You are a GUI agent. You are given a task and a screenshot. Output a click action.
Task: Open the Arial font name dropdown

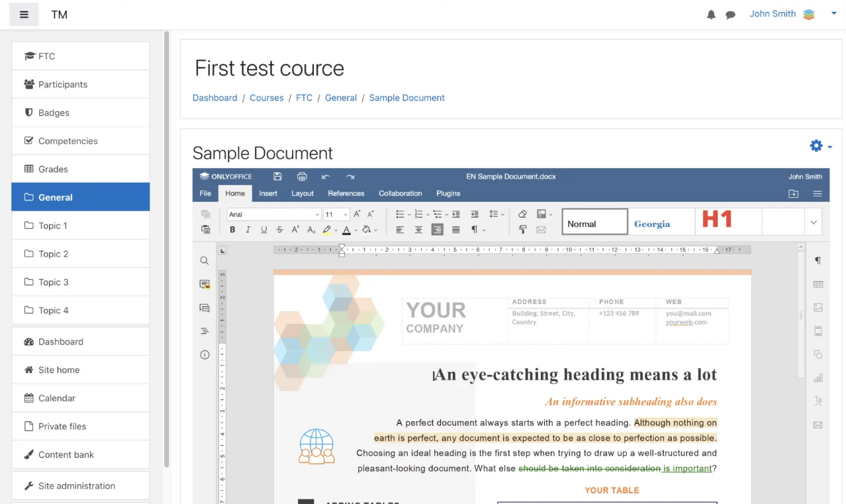pyautogui.click(x=317, y=214)
